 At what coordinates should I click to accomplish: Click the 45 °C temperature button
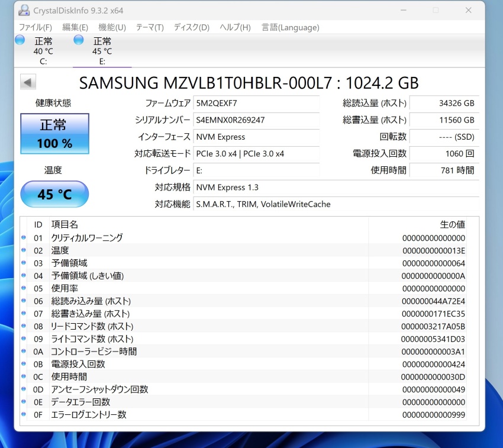coord(54,194)
